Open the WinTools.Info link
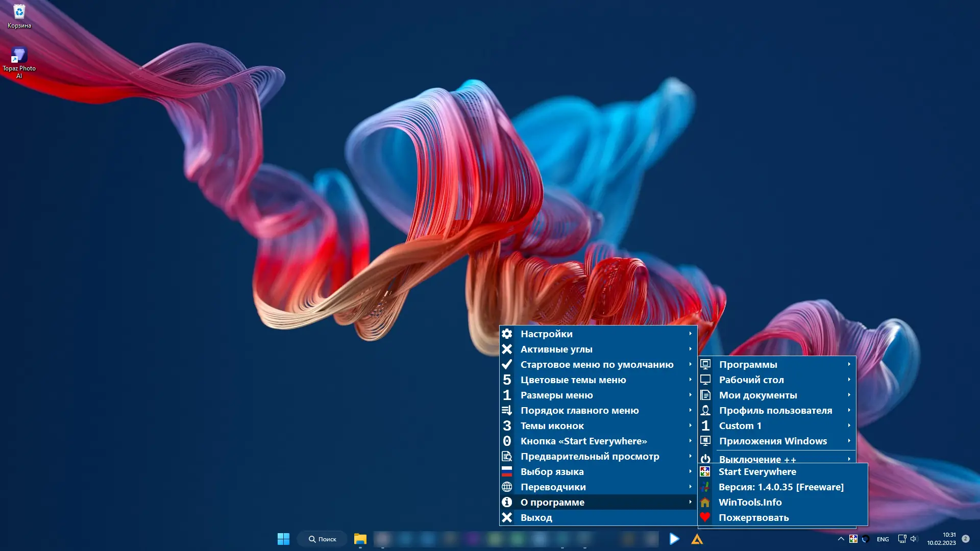 point(750,503)
